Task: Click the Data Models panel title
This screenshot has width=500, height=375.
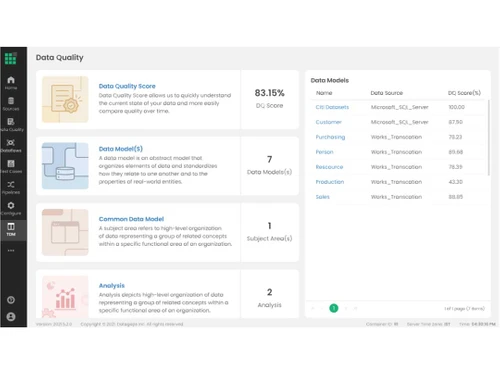Action: [x=330, y=80]
